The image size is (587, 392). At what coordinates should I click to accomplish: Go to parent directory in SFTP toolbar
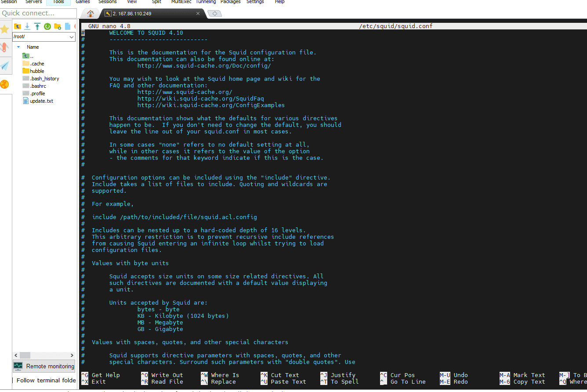pyautogui.click(x=18, y=26)
